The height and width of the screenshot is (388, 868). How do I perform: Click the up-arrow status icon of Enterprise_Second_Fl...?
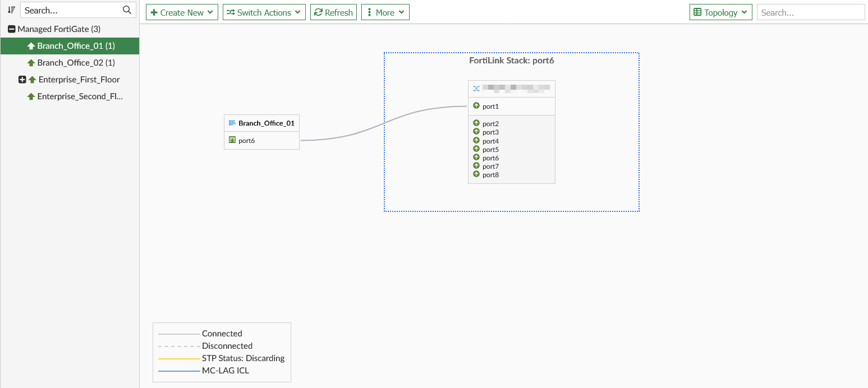click(31, 96)
